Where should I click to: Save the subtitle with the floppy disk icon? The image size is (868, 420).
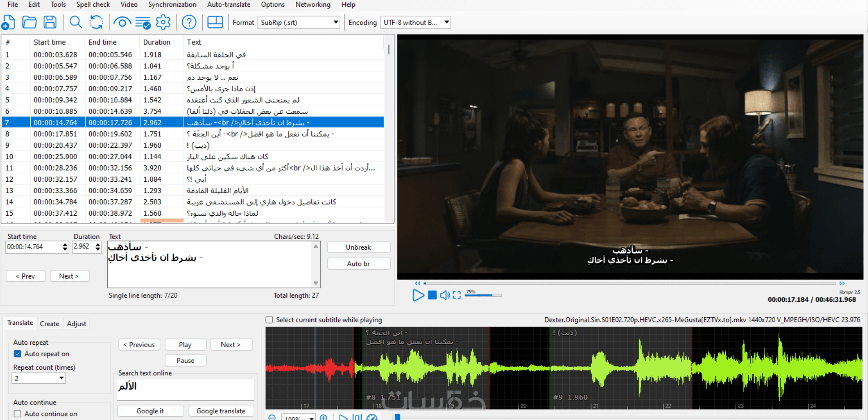pos(50,22)
